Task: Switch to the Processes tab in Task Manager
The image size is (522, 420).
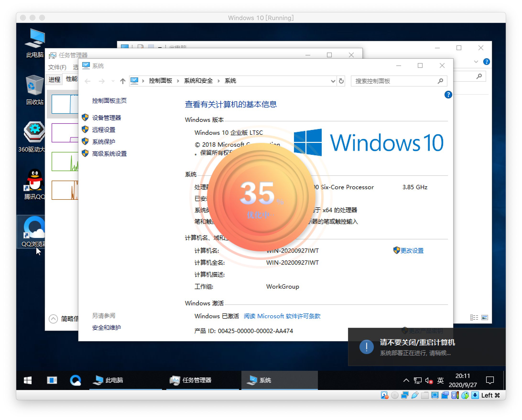Action: [54, 79]
